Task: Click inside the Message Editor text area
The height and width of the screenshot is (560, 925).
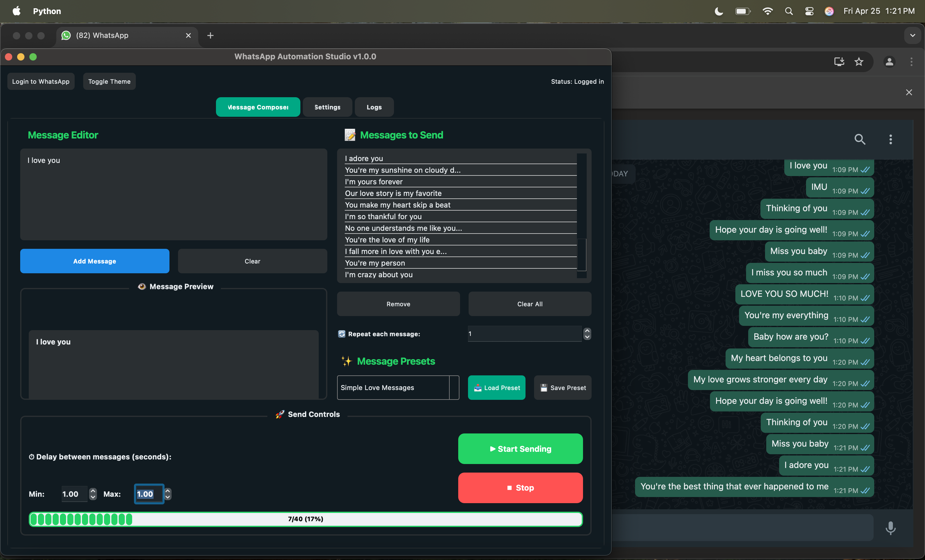Action: (173, 195)
